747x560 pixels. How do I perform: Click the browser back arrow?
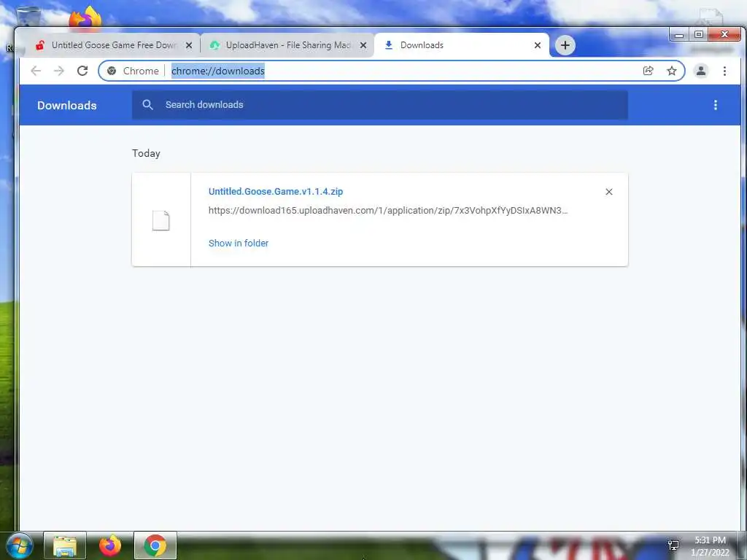[x=36, y=71]
